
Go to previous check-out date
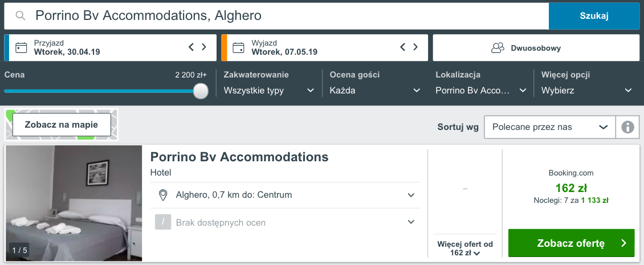click(x=403, y=47)
